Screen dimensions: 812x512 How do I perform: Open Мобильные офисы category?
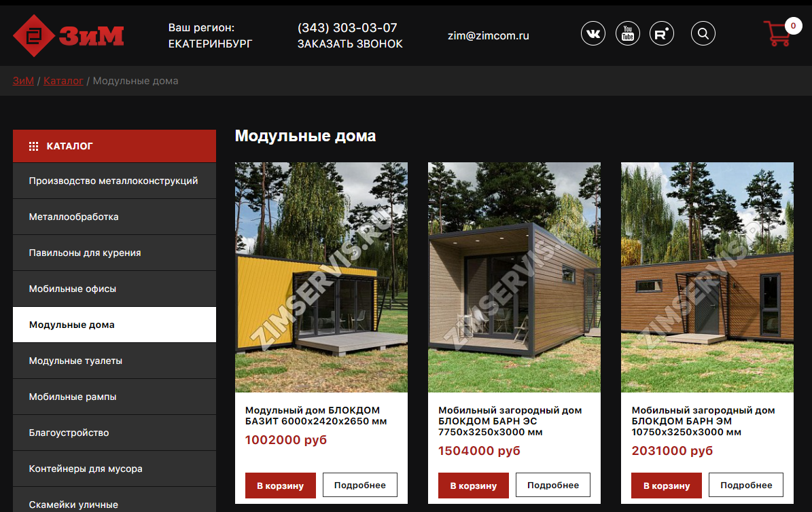click(114, 289)
